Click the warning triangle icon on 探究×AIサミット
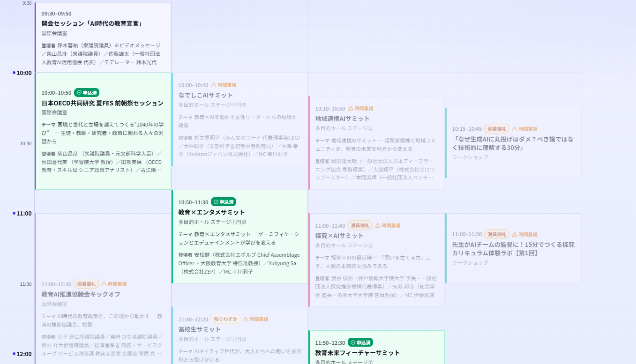 click(x=378, y=225)
